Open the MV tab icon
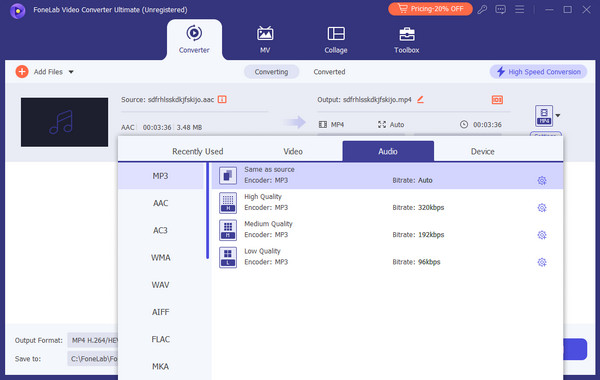 pyautogui.click(x=265, y=34)
